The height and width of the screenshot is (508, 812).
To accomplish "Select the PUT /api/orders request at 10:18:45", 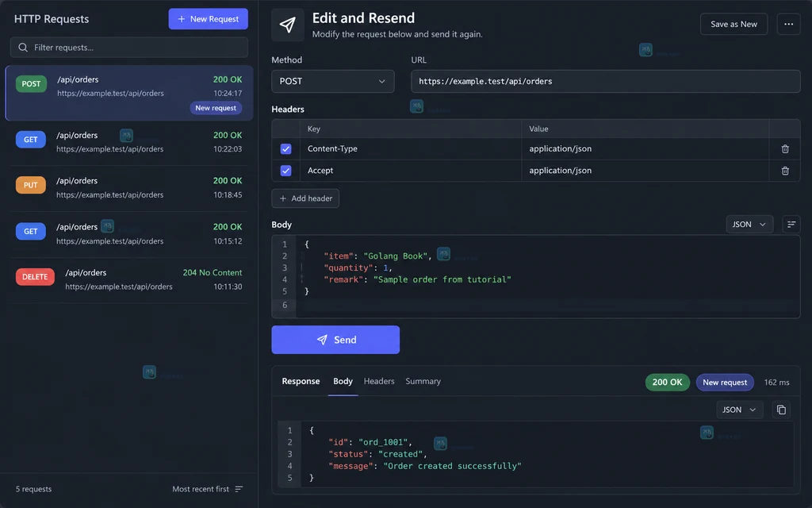I will [x=129, y=187].
